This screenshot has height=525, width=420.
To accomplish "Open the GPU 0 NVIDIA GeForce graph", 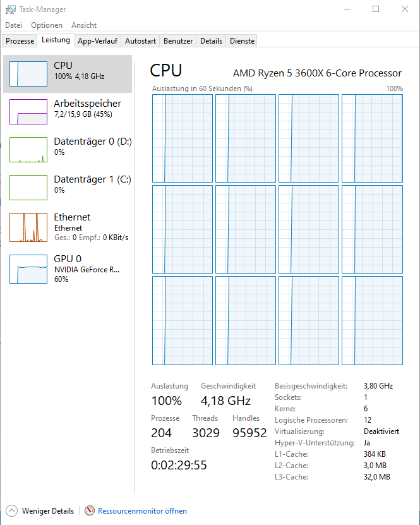I will 28,269.
